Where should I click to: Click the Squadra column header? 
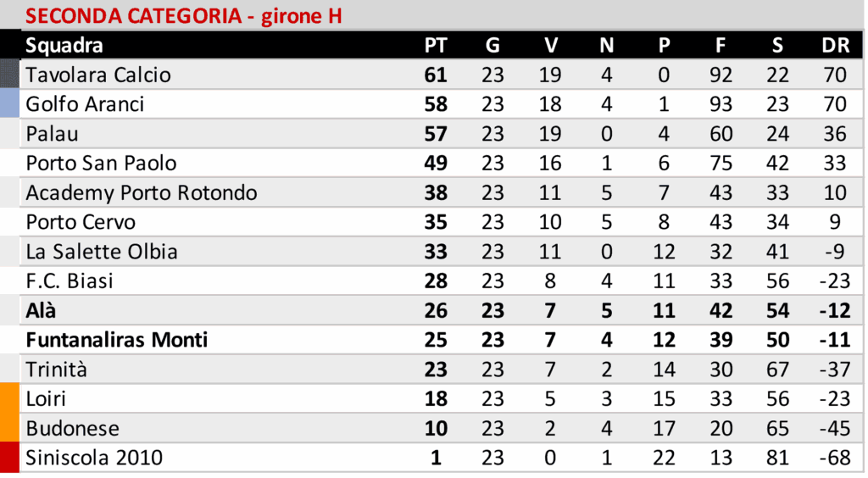pos(64,46)
